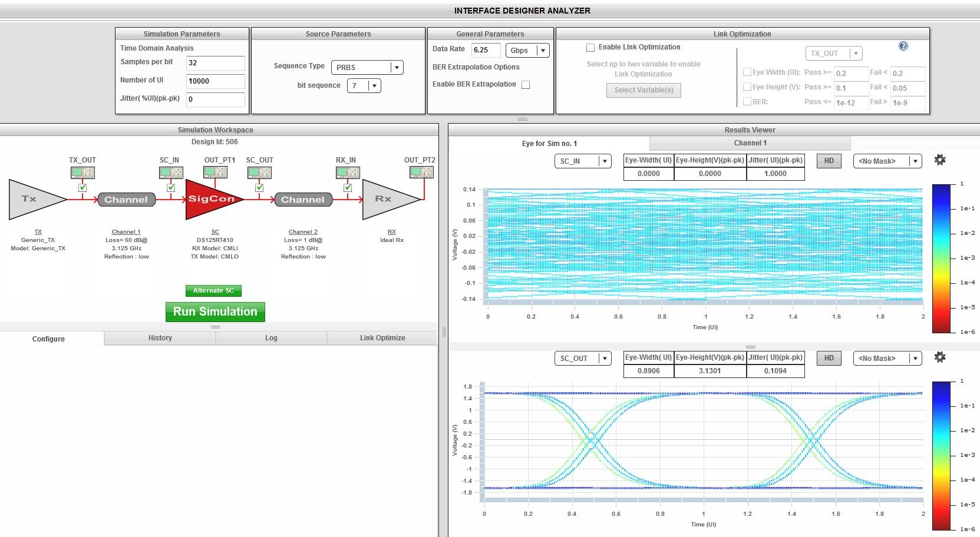
Task: Open the No Mask dropdown for top plot
Action: click(x=887, y=161)
